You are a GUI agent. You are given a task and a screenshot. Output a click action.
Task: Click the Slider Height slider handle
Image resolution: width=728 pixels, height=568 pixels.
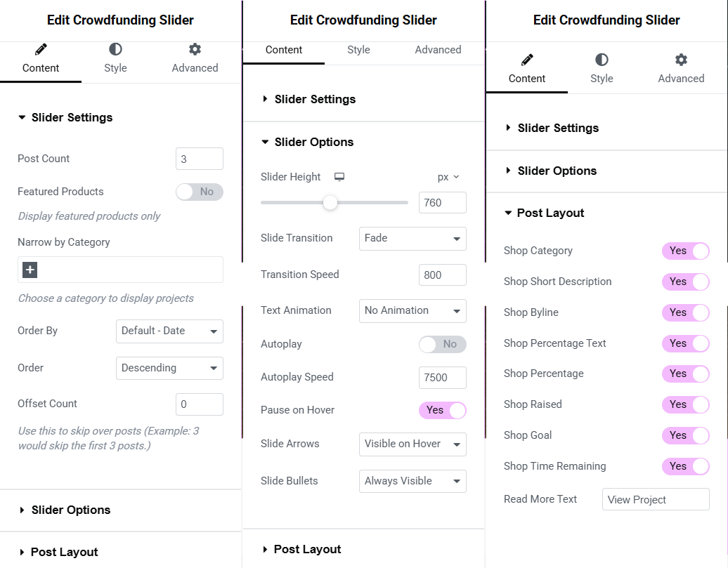click(330, 203)
